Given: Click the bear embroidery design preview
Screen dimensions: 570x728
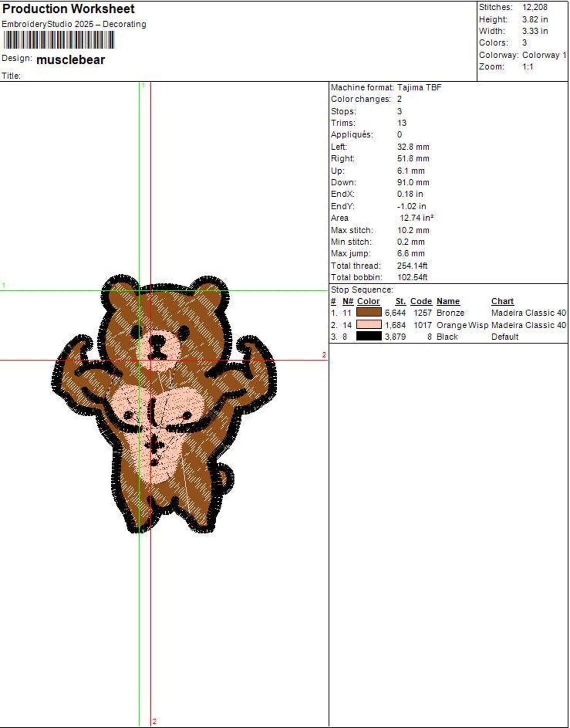Looking at the screenshot, I should pyautogui.click(x=164, y=404).
